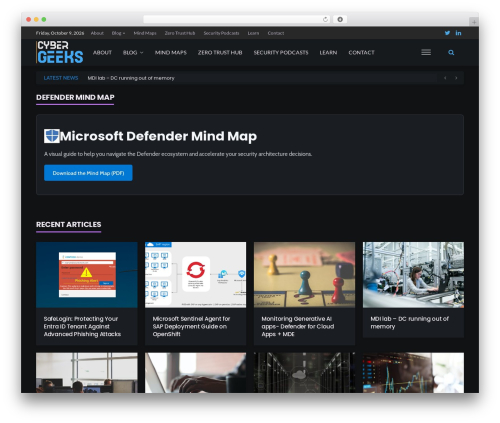Click Security Podcasts top bar link
The width and height of the screenshot is (500, 423).
221,33
